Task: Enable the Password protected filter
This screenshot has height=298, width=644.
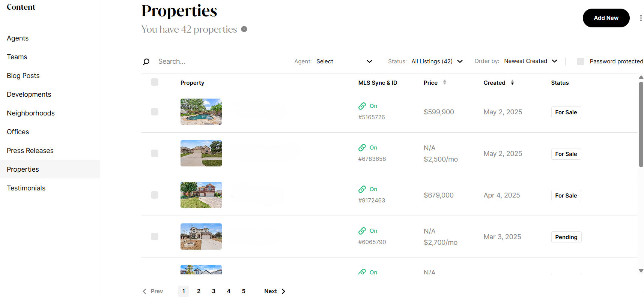Action: click(x=581, y=61)
